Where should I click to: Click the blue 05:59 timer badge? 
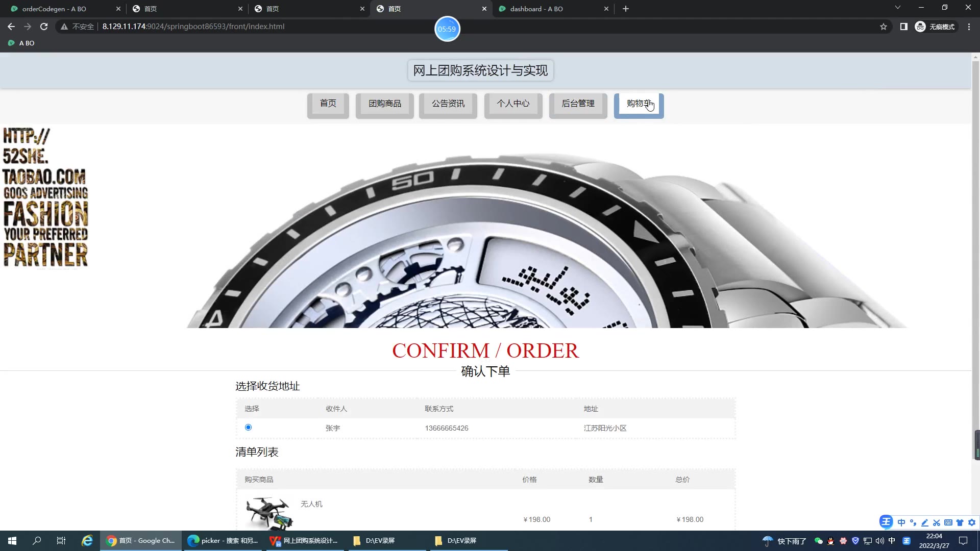[x=447, y=29]
